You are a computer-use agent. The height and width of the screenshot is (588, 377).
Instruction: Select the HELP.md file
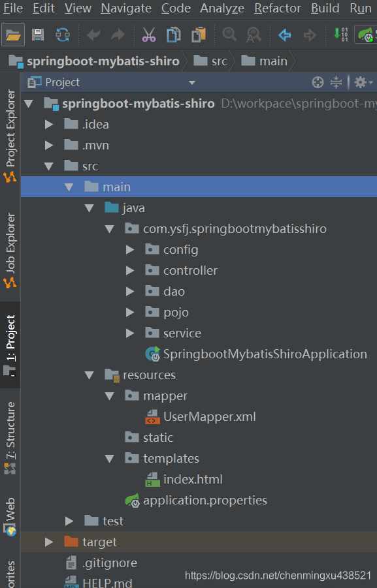[99, 582]
